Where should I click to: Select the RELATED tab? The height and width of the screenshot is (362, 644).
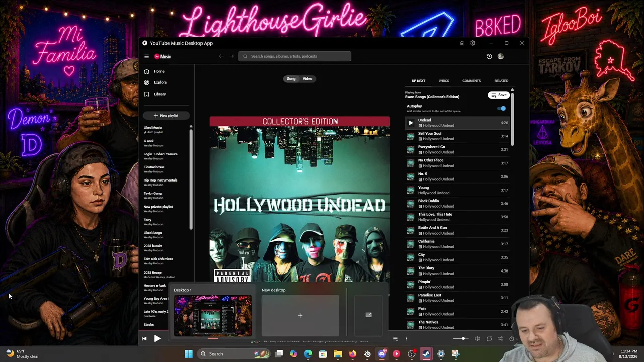501,81
